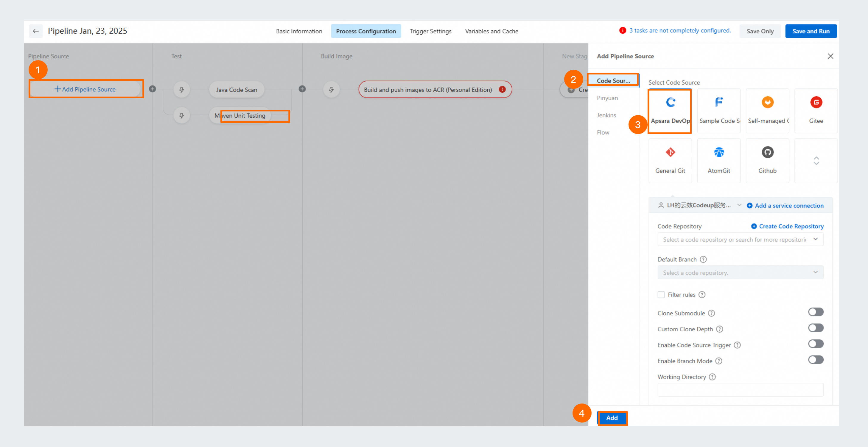Pick the Github code source icon
868x447 pixels.
(767, 152)
